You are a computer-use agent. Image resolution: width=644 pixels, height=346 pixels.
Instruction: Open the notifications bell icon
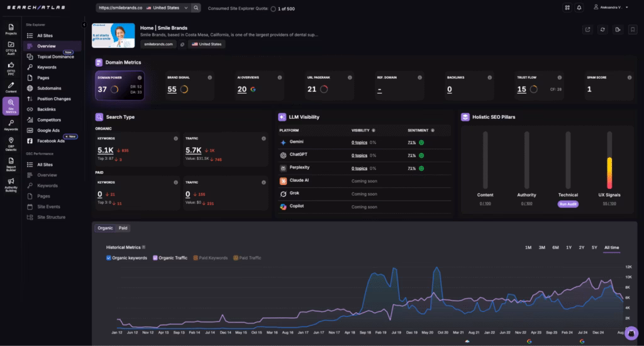pos(579,8)
